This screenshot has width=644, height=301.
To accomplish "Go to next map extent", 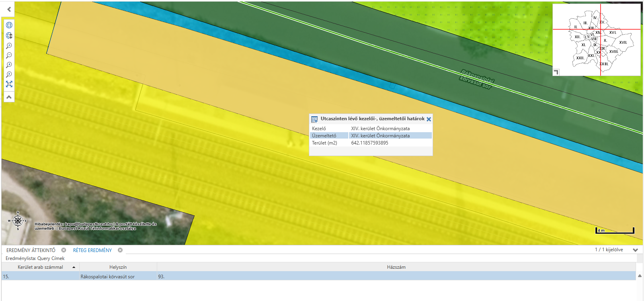I will (x=9, y=74).
